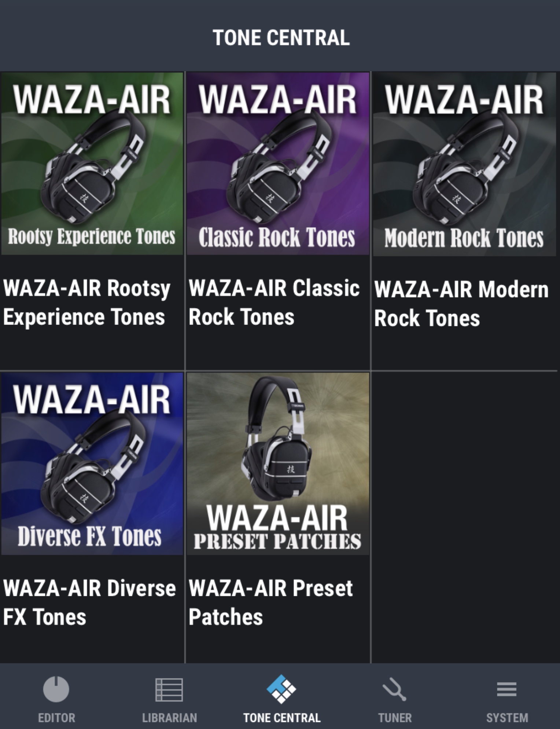Go to the TUNER tab label

[x=395, y=718]
